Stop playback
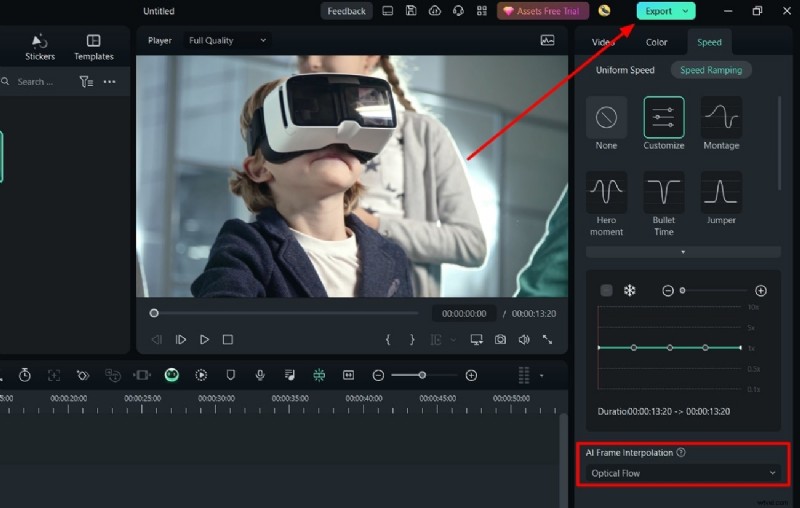This screenshot has height=508, width=800. click(228, 340)
